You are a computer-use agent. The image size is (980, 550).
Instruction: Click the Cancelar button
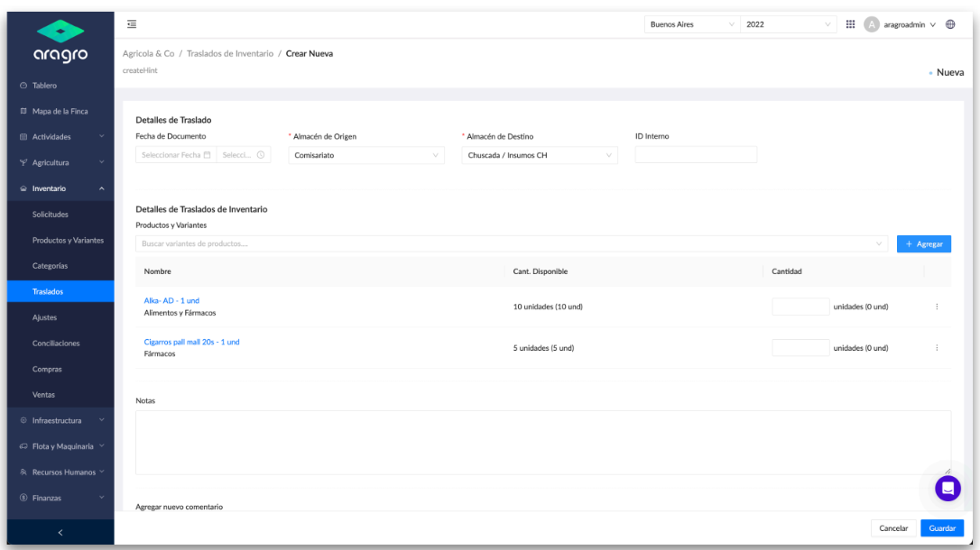893,528
